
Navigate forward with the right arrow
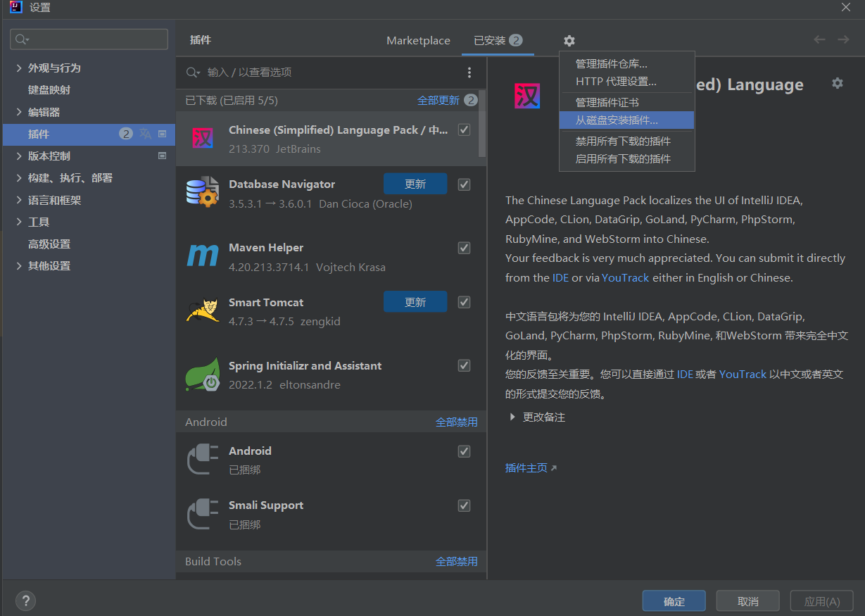(843, 39)
